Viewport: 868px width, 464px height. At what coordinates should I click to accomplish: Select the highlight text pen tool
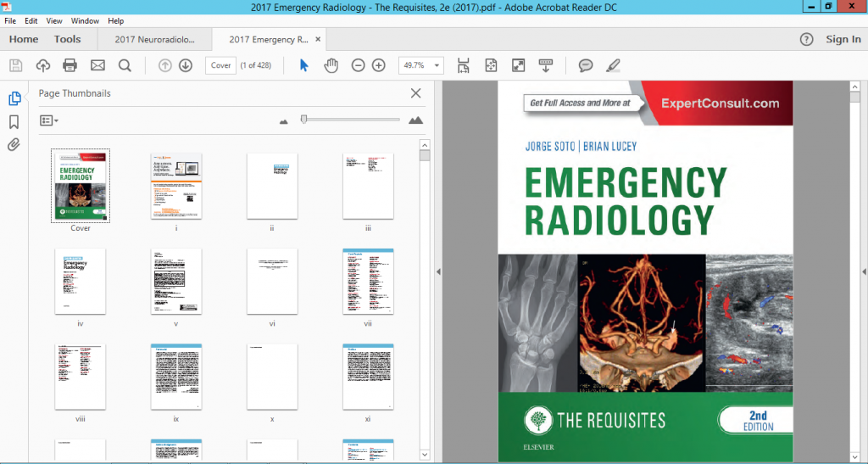click(613, 65)
